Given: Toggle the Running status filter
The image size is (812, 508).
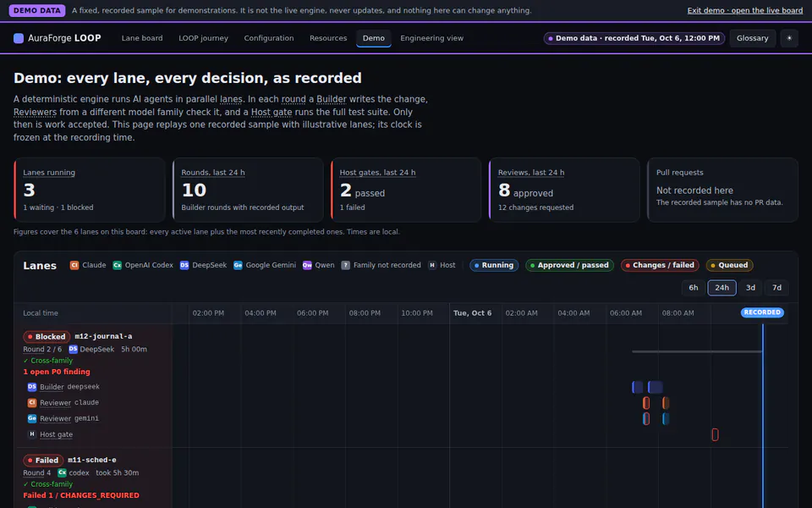Looking at the screenshot, I should pyautogui.click(x=494, y=265).
